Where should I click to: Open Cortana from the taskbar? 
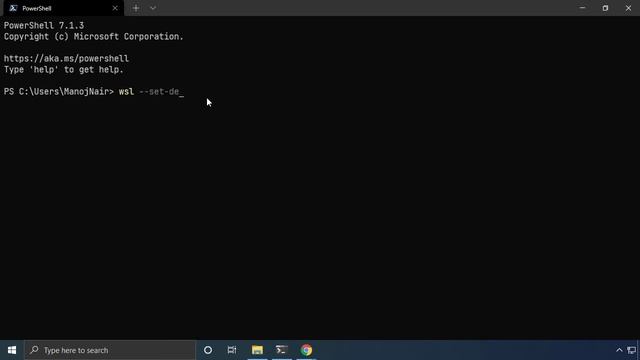pos(208,350)
